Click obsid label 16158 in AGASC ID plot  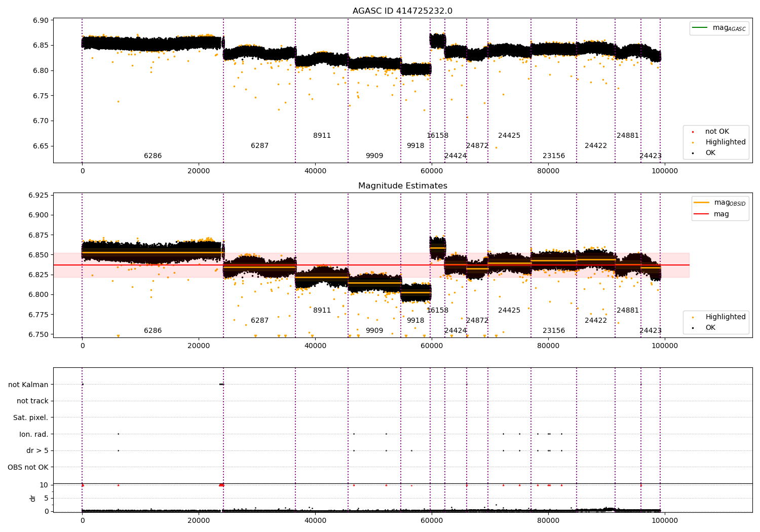437,136
